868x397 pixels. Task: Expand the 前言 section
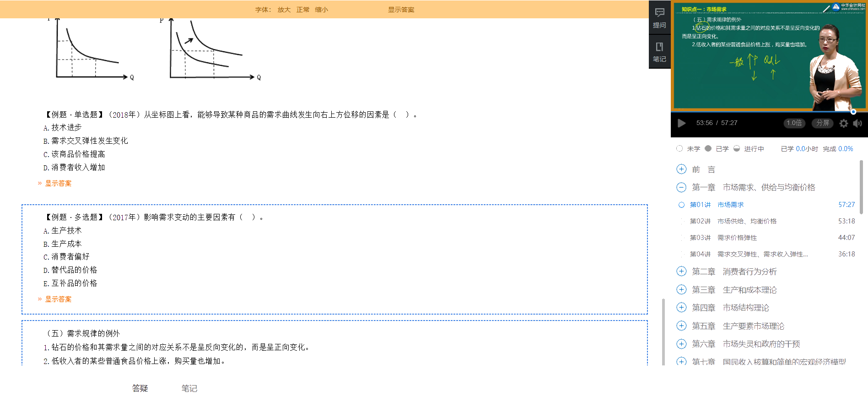[681, 169]
